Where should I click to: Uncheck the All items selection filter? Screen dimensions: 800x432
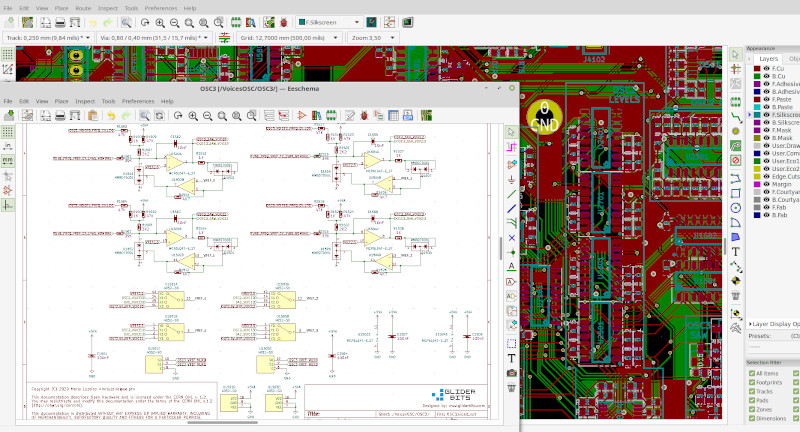click(752, 372)
